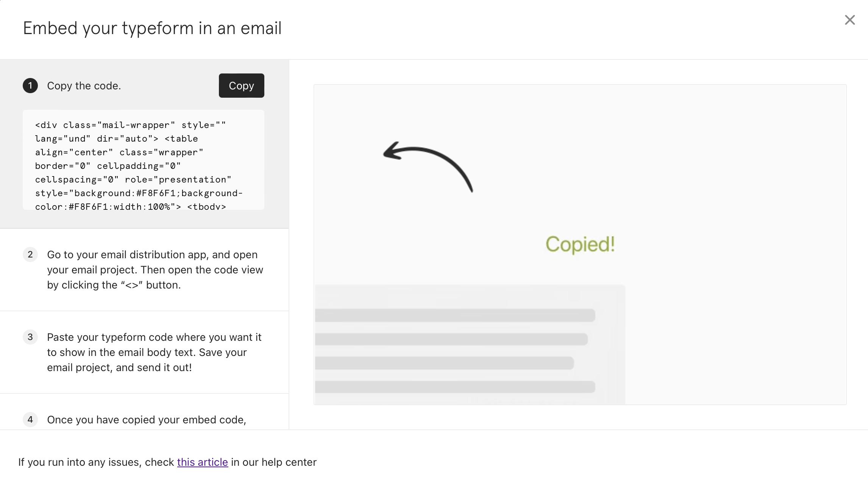The height and width of the screenshot is (490, 868).
Task: Click step 3 circle indicator
Action: pos(30,337)
